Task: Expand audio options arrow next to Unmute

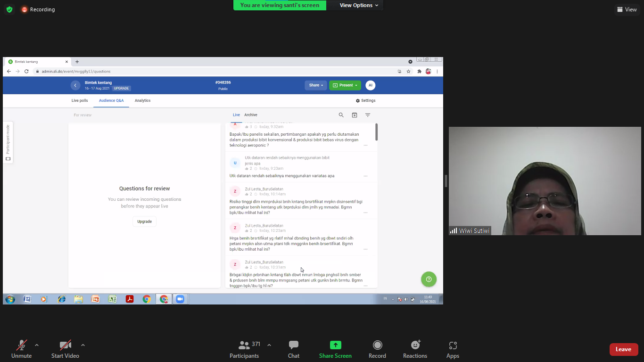Action: [x=37, y=345]
